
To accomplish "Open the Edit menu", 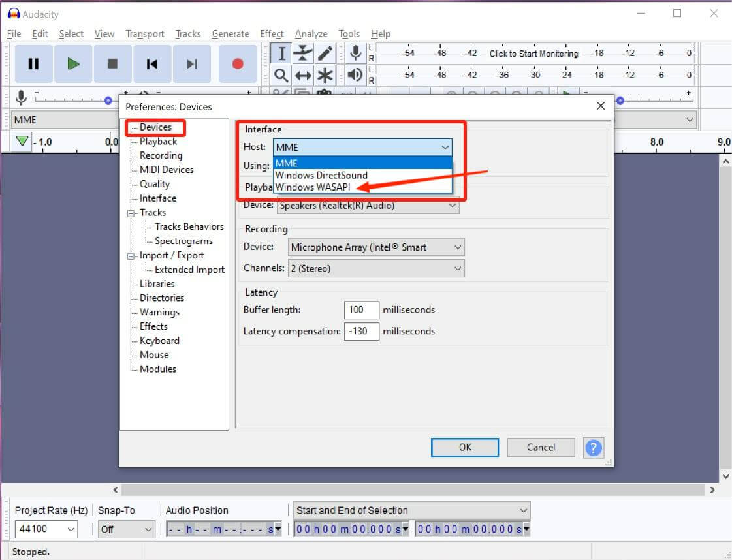I will point(40,33).
